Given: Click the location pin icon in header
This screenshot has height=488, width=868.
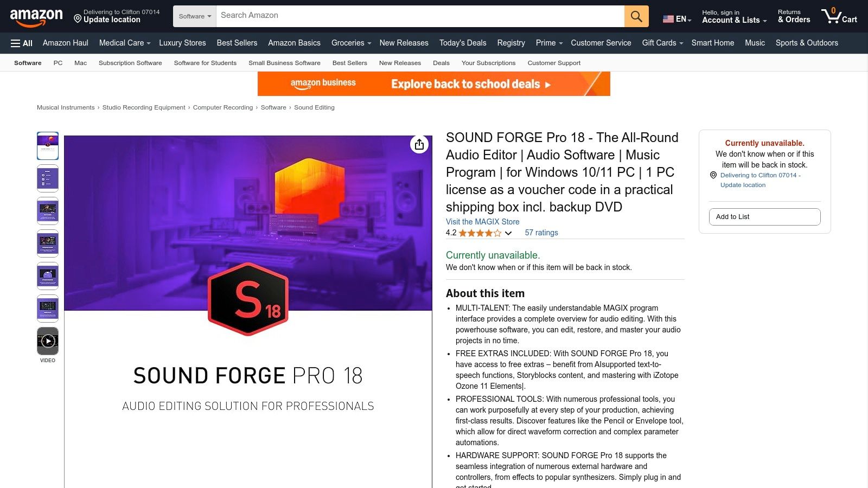Looking at the screenshot, I should click(78, 19).
